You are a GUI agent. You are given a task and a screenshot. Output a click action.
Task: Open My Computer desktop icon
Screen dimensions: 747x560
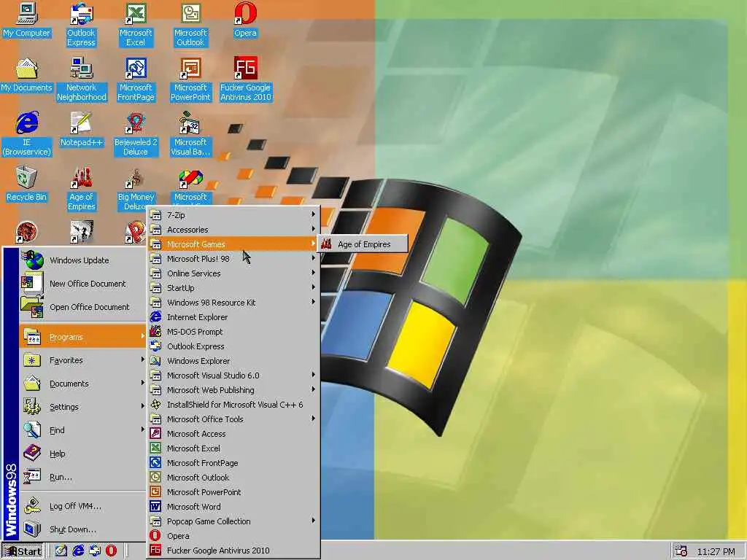27,20
